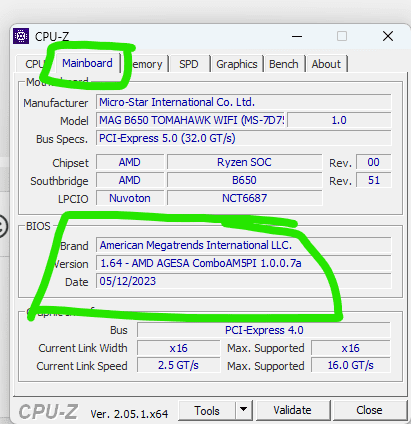Select Southbridge model B650
The image size is (411, 424).
(244, 180)
